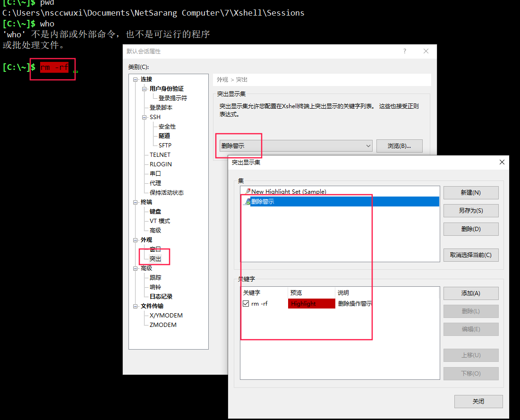Select the TELNET tree item
Image resolution: width=520 pixels, height=420 pixels.
tap(160, 154)
